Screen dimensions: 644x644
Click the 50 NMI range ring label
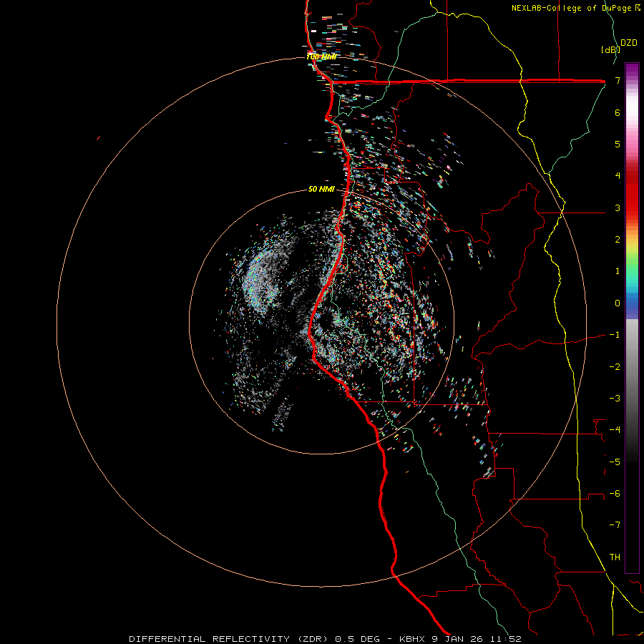point(321,189)
